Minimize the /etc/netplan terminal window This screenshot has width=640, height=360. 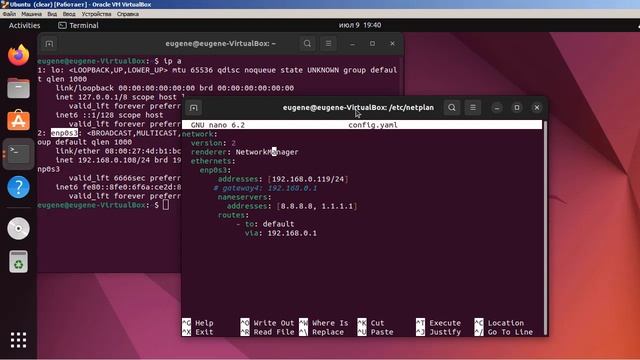pyautogui.click(x=497, y=108)
